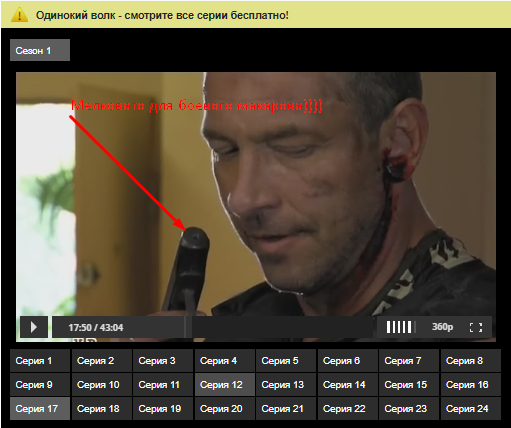This screenshot has height=428, width=511.
Task: Select the Сезон 1 tab
Action: (x=40, y=50)
